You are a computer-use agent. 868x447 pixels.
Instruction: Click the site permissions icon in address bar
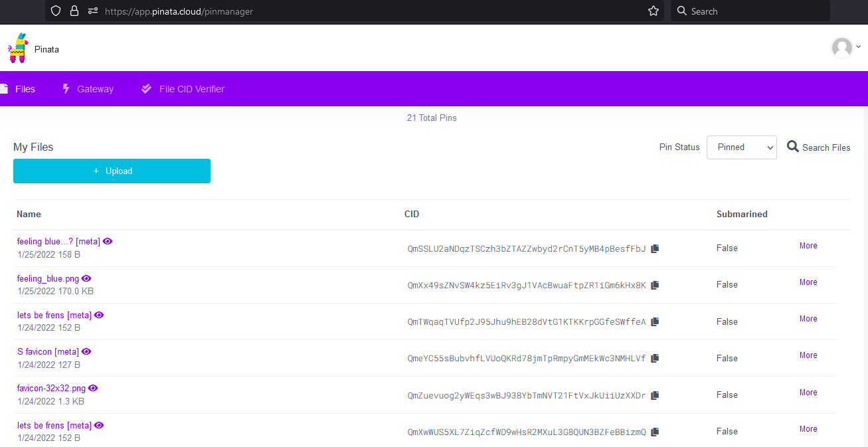pos(92,11)
